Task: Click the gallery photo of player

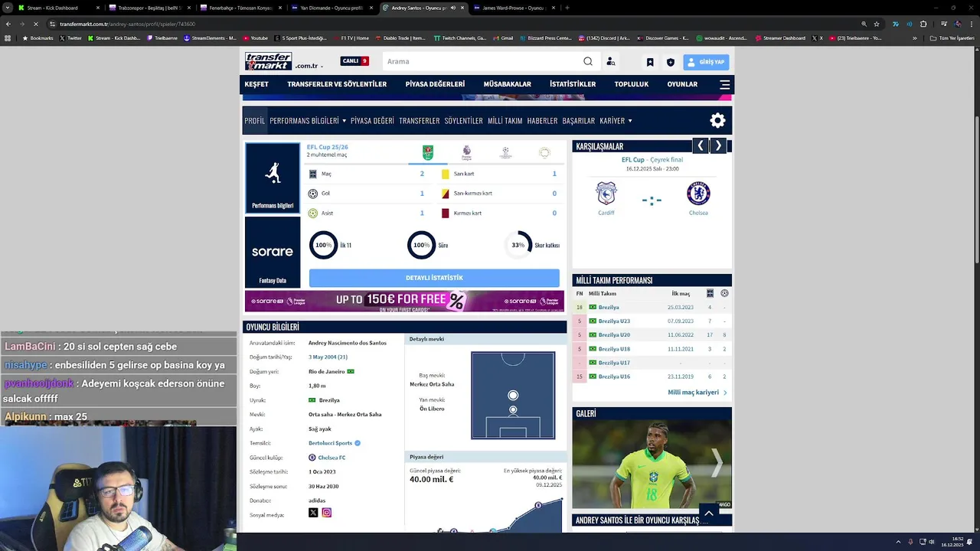Action: 652,465
